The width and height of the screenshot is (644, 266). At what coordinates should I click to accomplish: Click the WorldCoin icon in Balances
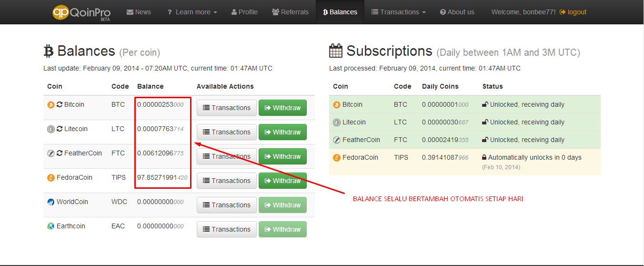click(51, 202)
